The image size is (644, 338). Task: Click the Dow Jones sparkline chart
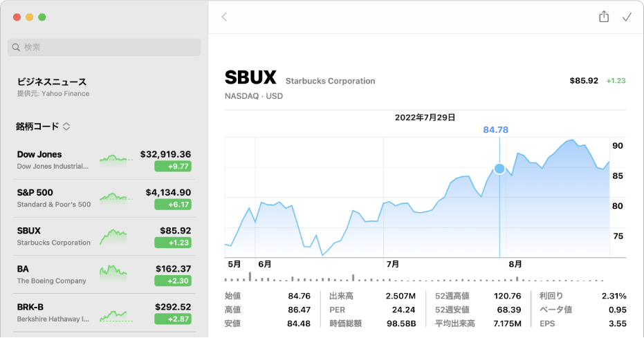[115, 159]
